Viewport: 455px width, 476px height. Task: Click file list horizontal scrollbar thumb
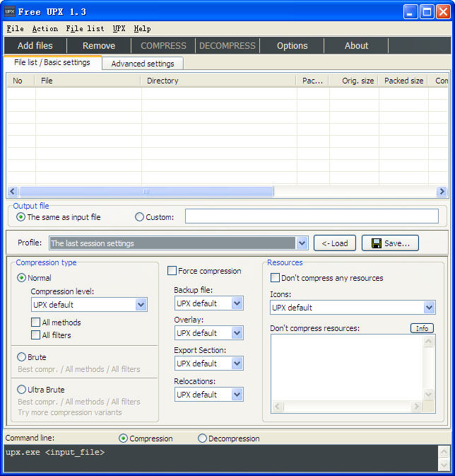pyautogui.click(x=146, y=191)
